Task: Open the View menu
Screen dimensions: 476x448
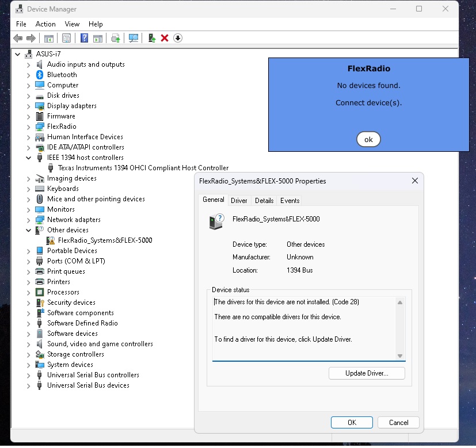Action: pyautogui.click(x=72, y=24)
